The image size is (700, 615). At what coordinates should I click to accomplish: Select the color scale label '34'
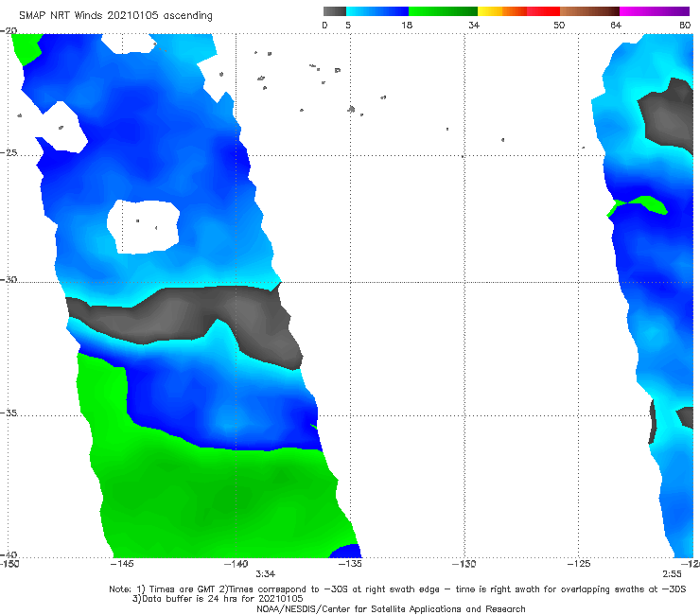click(474, 26)
